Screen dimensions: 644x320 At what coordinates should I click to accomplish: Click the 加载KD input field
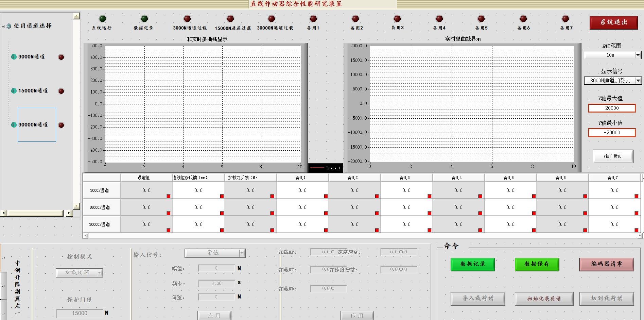point(328,289)
